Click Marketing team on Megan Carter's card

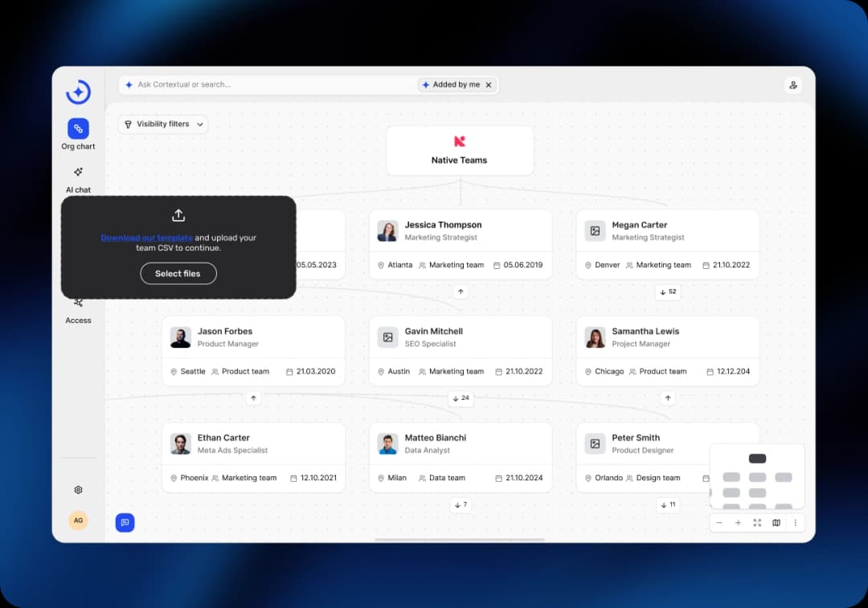[x=663, y=265]
